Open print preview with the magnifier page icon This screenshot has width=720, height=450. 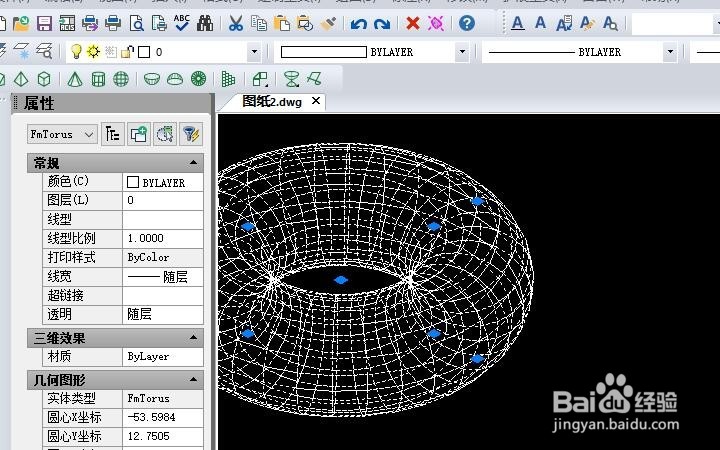pyautogui.click(x=136, y=23)
